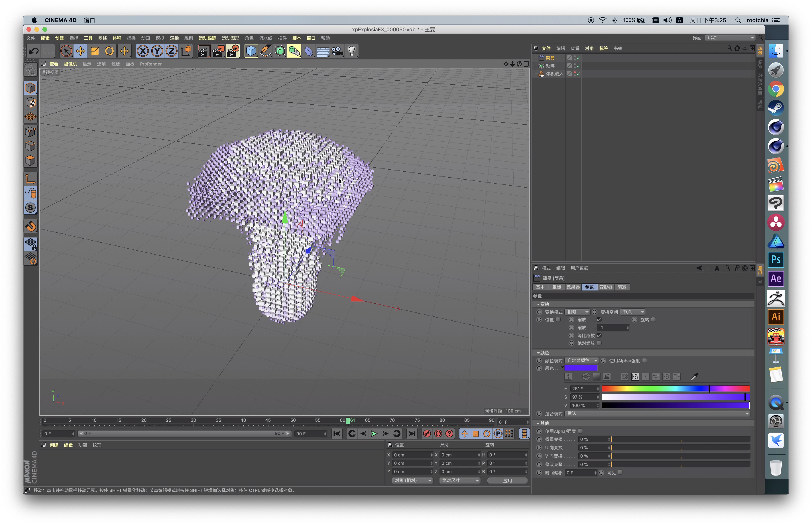The height and width of the screenshot is (525, 812).
Task: Open the camera object icon
Action: pos(337,51)
